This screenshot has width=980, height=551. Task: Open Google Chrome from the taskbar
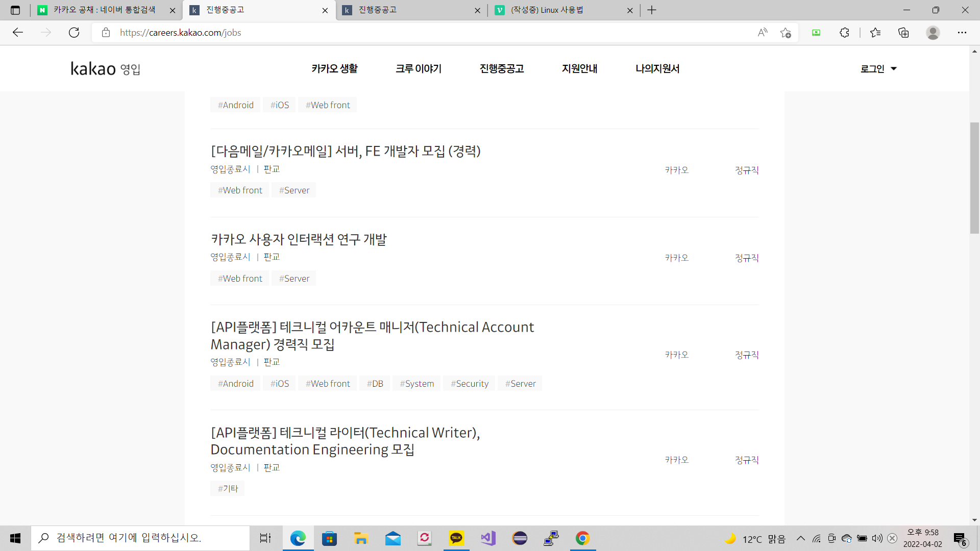click(583, 538)
